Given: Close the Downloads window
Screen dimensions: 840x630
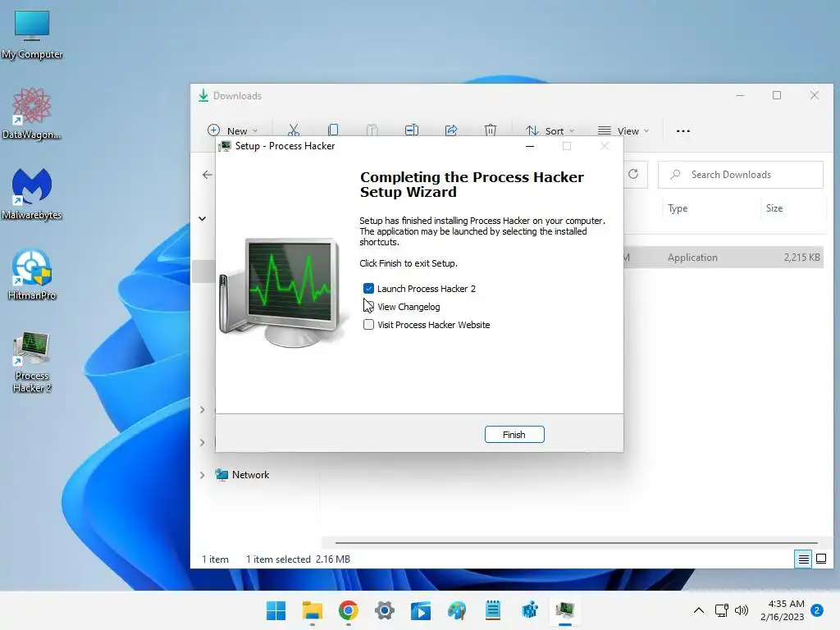Looking at the screenshot, I should 815,95.
